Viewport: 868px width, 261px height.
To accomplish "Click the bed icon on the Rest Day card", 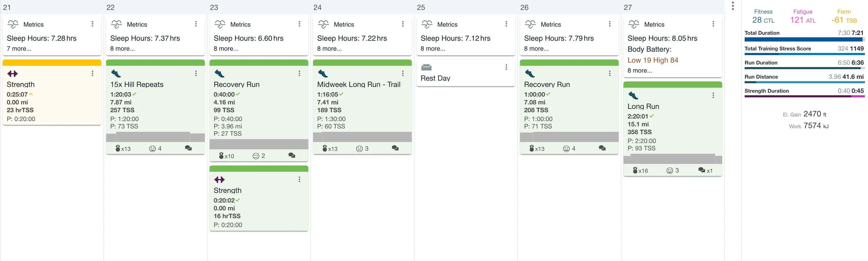I will pos(426,67).
